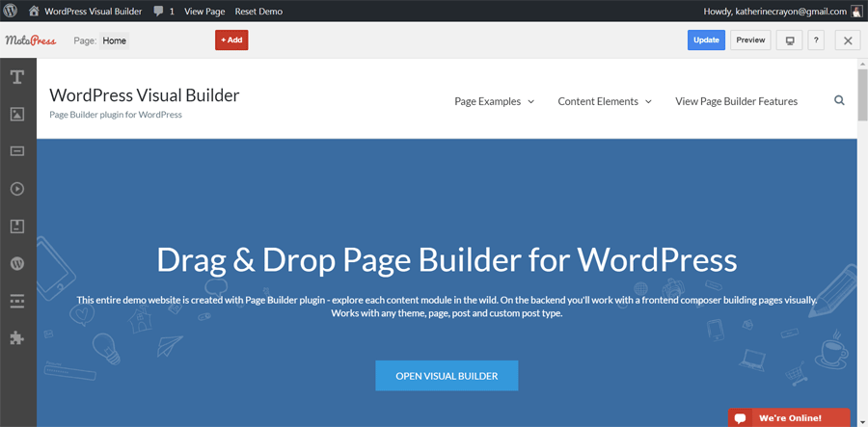This screenshot has height=427, width=868.
Task: Click the red Add button
Action: (231, 40)
